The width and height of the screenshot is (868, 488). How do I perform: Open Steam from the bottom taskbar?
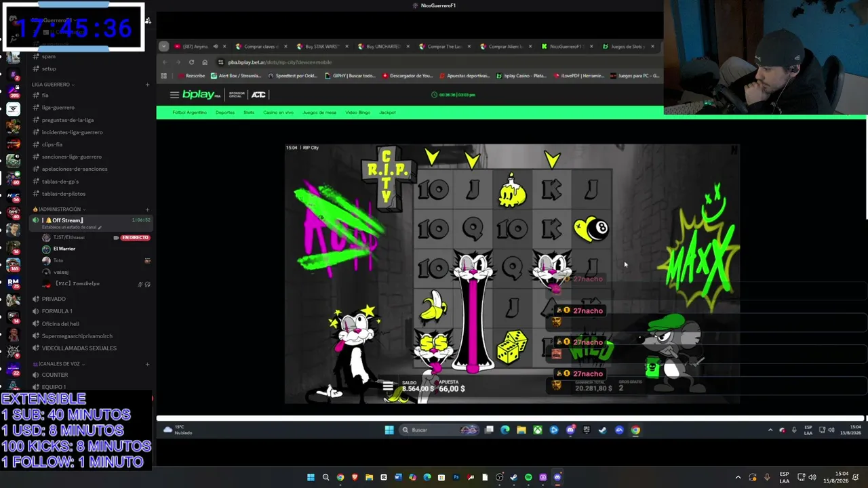514,477
